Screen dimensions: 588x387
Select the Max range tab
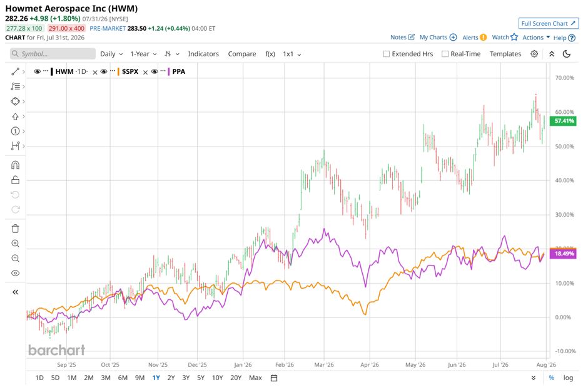(x=255, y=378)
